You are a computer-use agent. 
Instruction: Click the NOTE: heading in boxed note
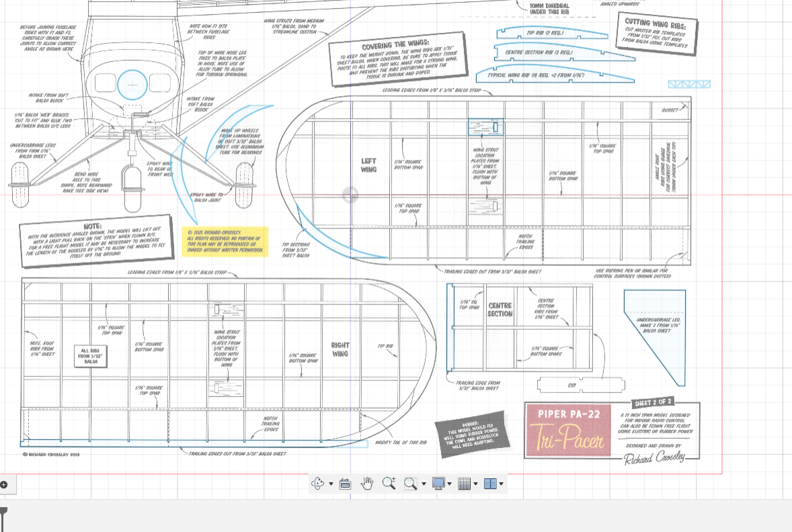pyautogui.click(x=92, y=226)
